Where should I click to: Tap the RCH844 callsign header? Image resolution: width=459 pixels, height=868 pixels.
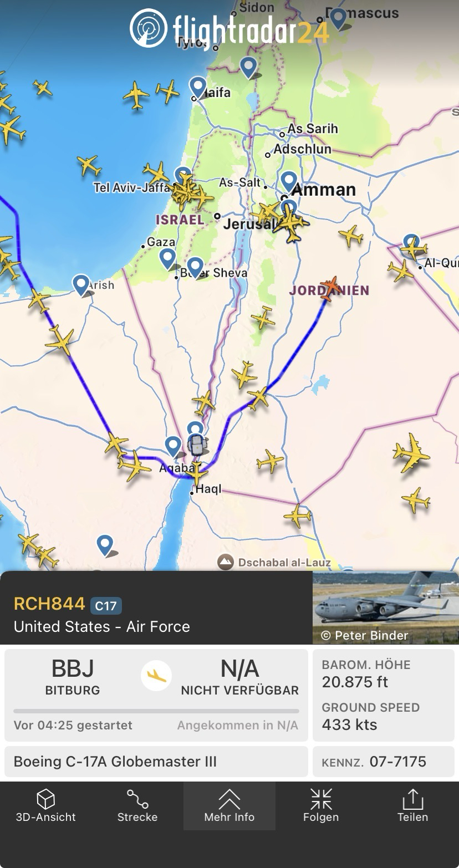click(x=49, y=604)
